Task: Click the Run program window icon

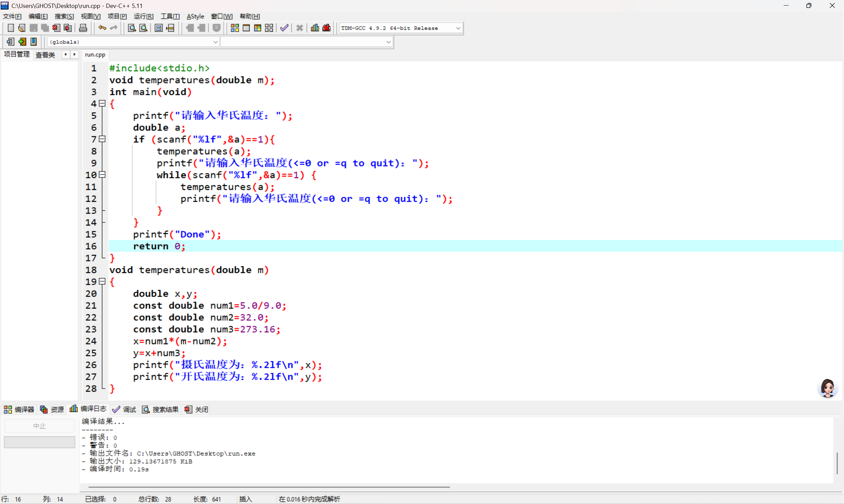Action: coord(246,28)
